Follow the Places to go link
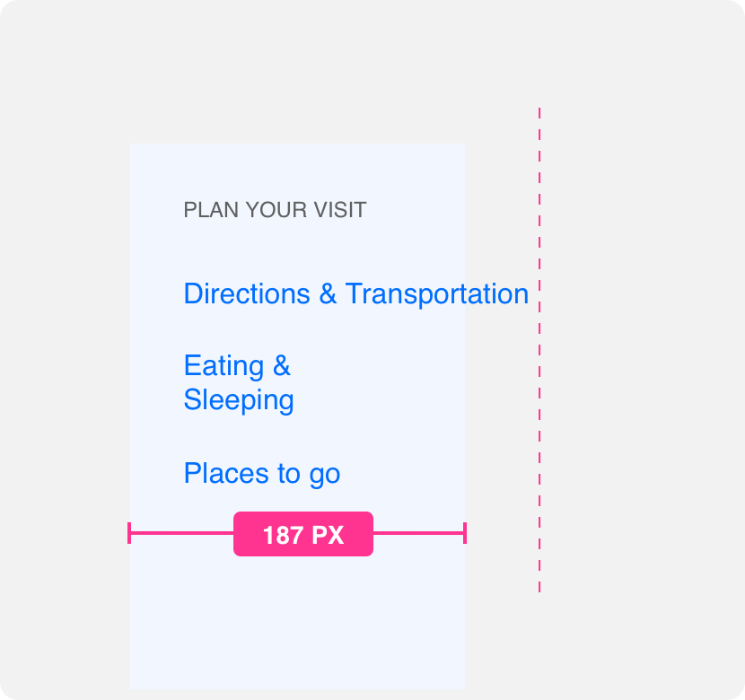Screen dimensions: 745x700 (x=262, y=474)
